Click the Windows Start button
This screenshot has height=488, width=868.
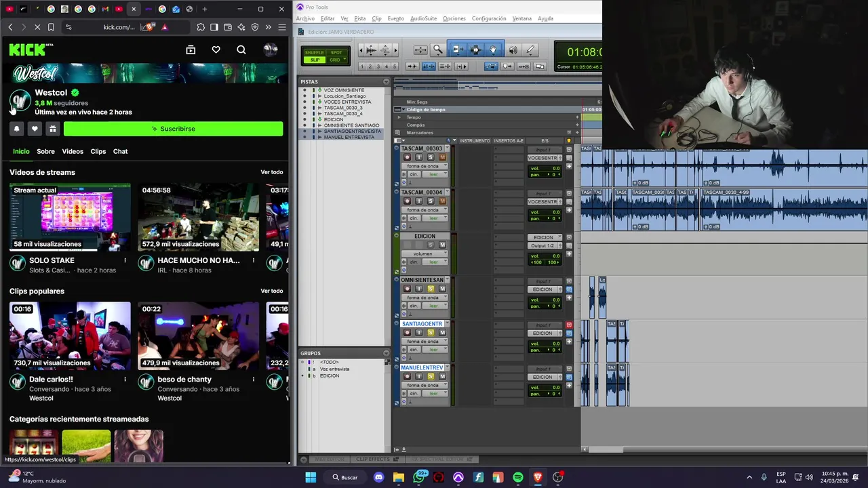tap(311, 477)
